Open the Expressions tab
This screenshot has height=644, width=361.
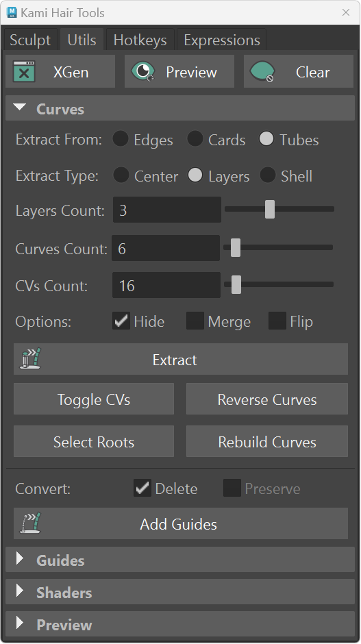coord(222,40)
